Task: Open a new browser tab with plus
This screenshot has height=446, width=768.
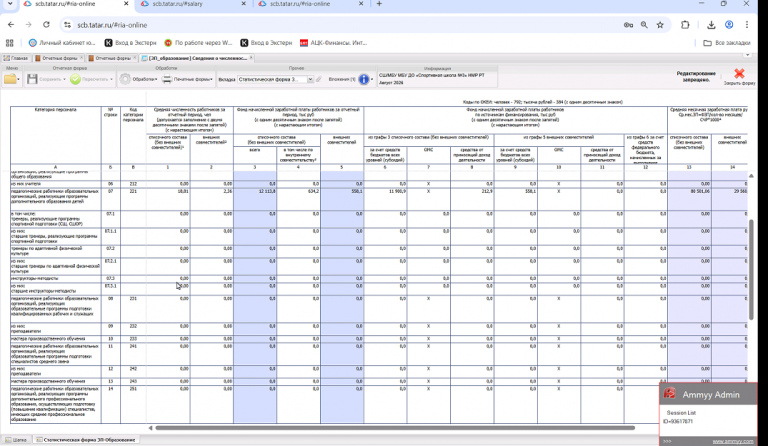Action: click(379, 3)
